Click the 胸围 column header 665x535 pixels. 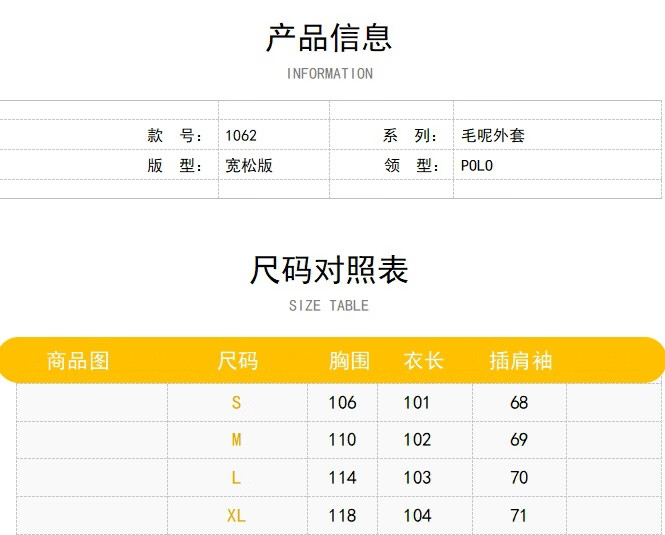(349, 361)
